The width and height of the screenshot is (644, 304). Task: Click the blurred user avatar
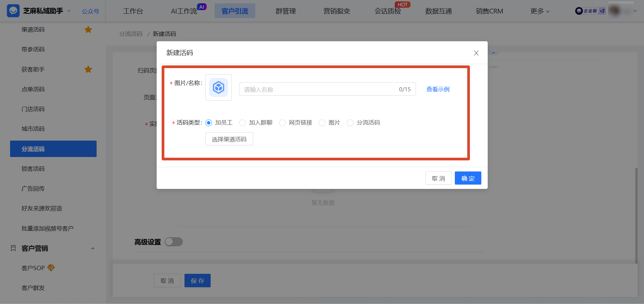point(614,11)
